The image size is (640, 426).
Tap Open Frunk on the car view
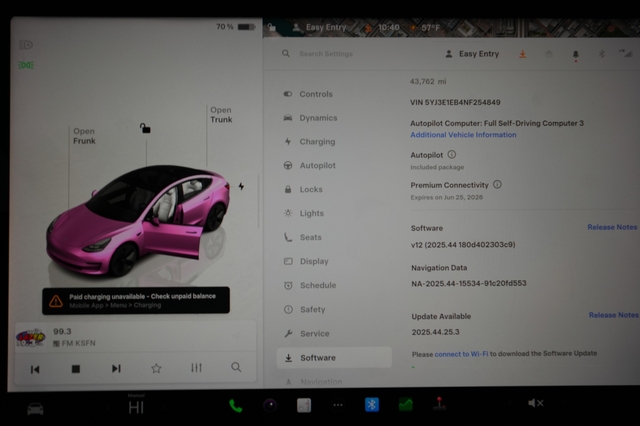click(x=84, y=136)
